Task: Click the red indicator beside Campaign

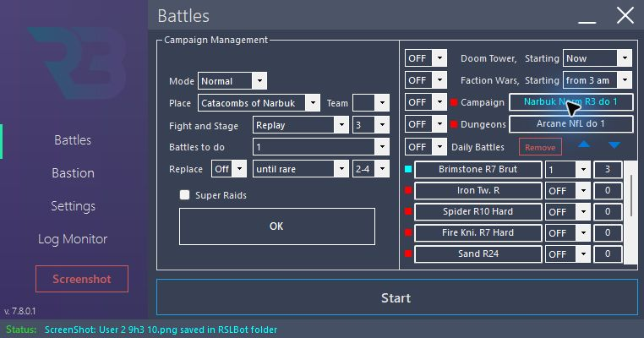Action: 454,102
